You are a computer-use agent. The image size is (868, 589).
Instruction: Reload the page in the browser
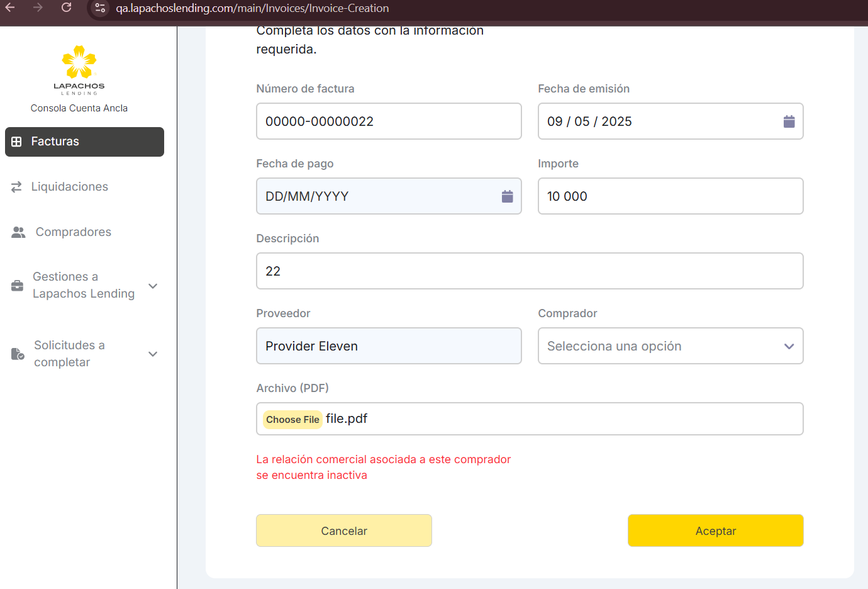tap(67, 8)
